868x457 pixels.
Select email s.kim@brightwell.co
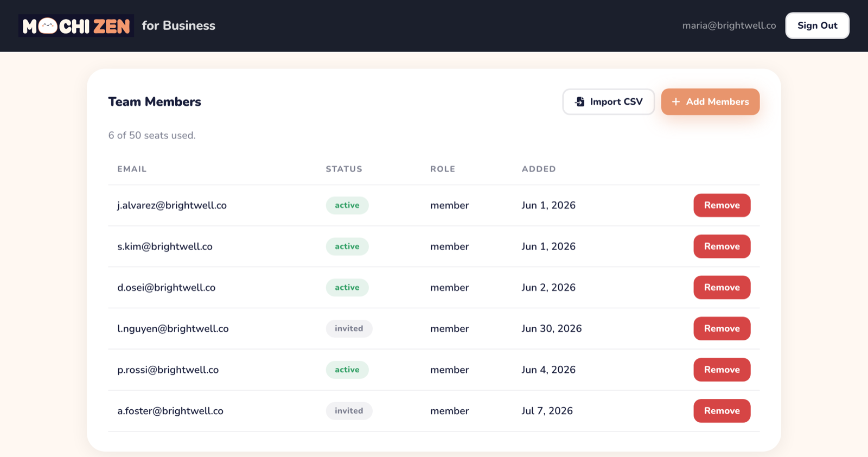[165, 246]
